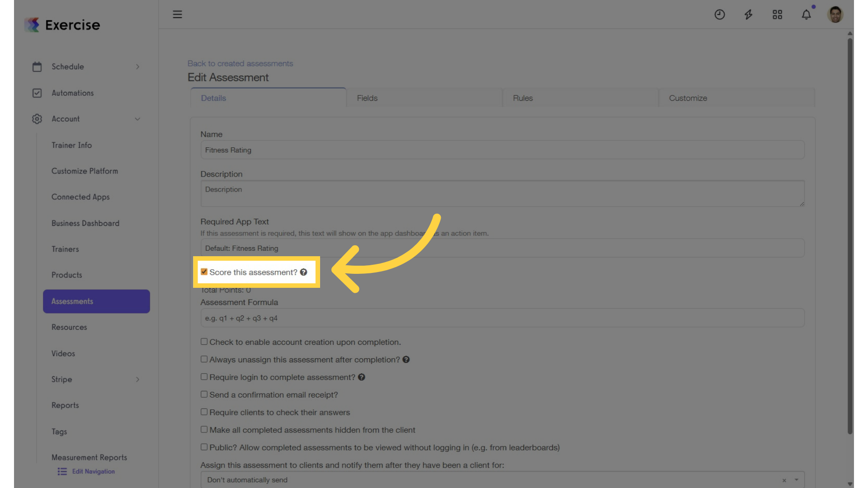Click the Assessment Formula input field
Screen dimensions: 868x488
point(502,318)
